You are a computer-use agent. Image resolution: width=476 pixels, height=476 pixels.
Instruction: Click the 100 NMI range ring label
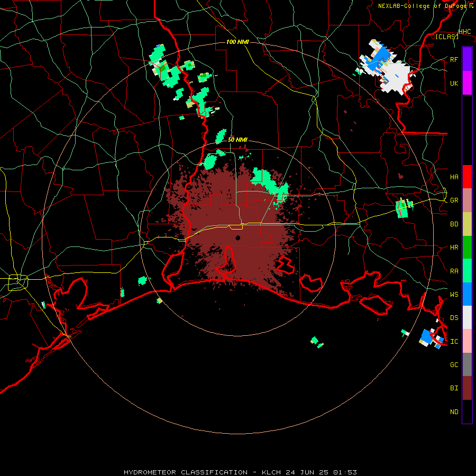237,42
